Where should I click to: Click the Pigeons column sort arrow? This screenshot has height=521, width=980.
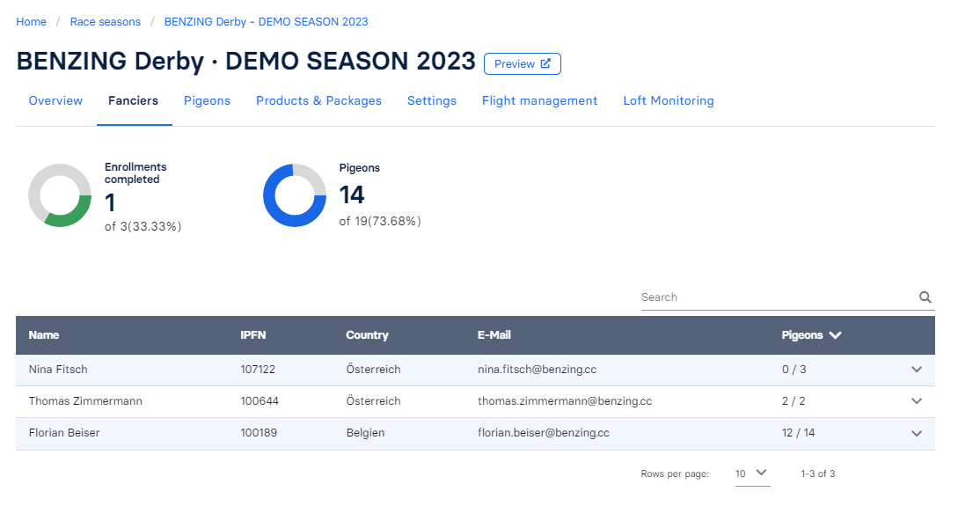836,335
